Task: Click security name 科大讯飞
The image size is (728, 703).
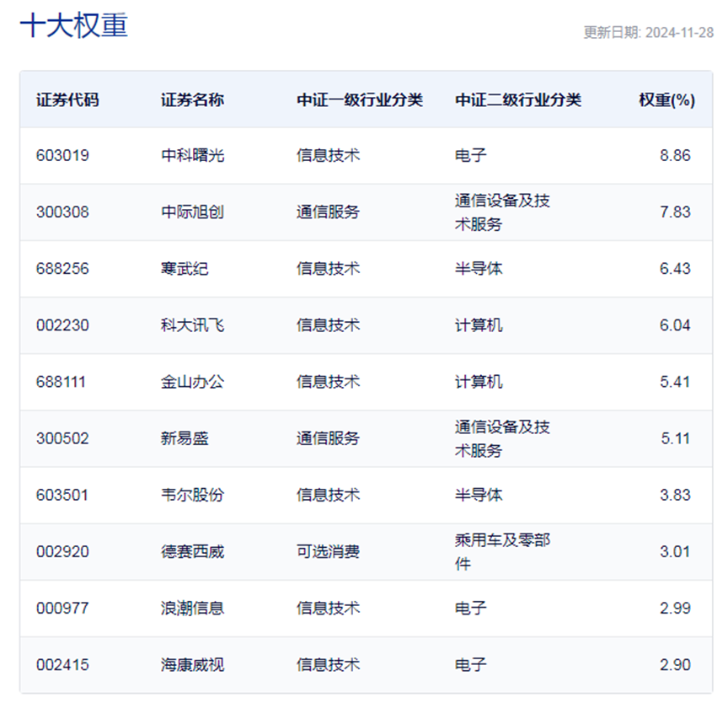Action: tap(193, 325)
